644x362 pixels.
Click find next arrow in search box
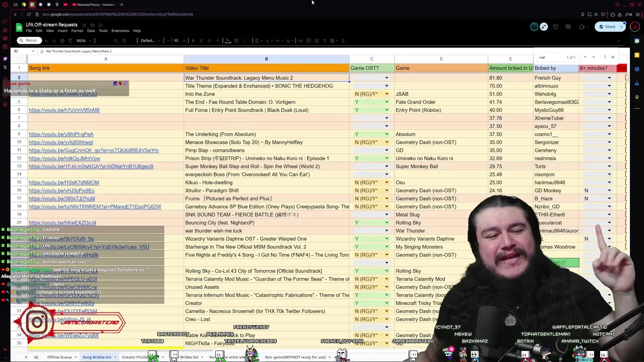[594, 57]
